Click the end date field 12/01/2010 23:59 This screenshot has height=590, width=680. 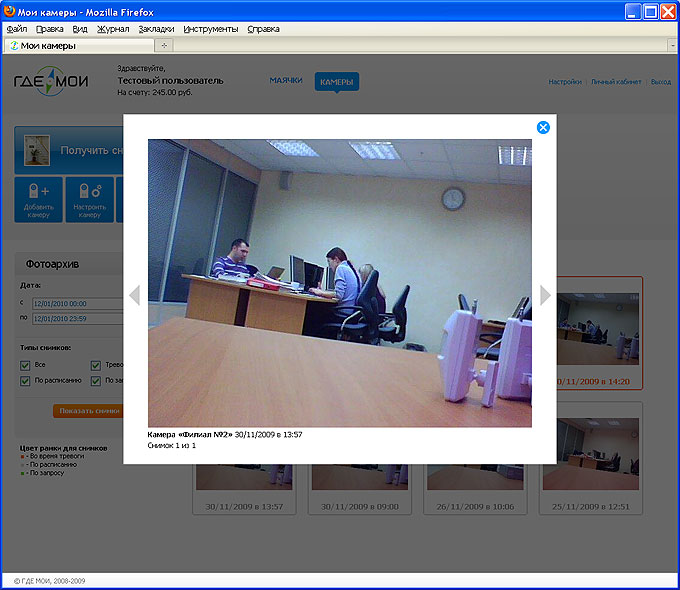point(78,318)
